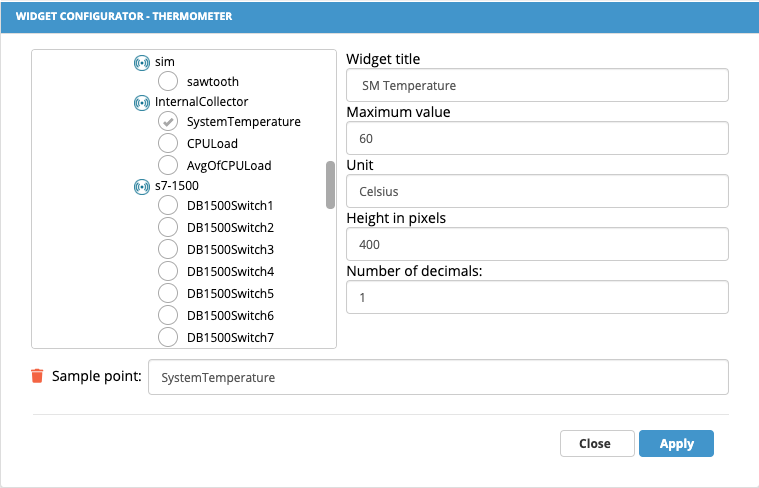Close the widget configurator dialog
Viewport: 759px width, 488px height.
click(x=597, y=443)
